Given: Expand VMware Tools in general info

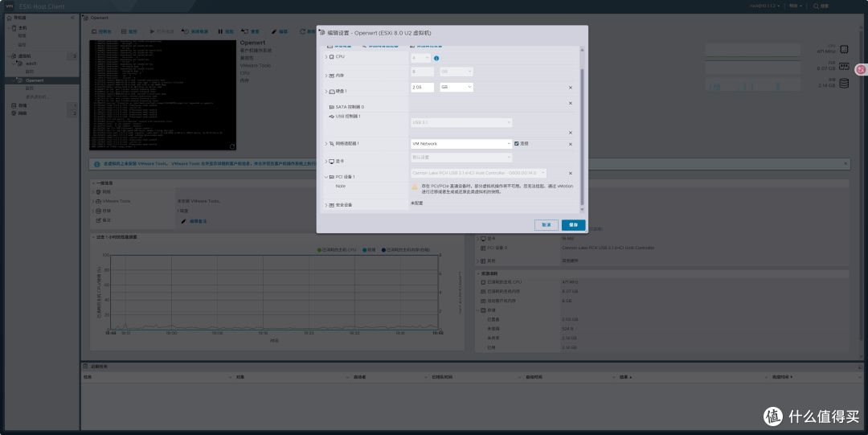Looking at the screenshot, I should (x=93, y=201).
